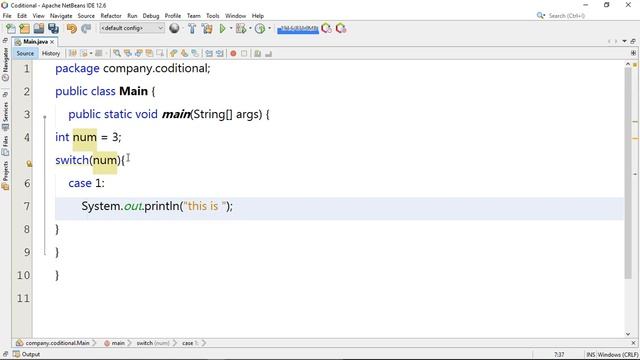This screenshot has height=360, width=640.
Task: Click the memory usage bar
Action: (x=298, y=29)
